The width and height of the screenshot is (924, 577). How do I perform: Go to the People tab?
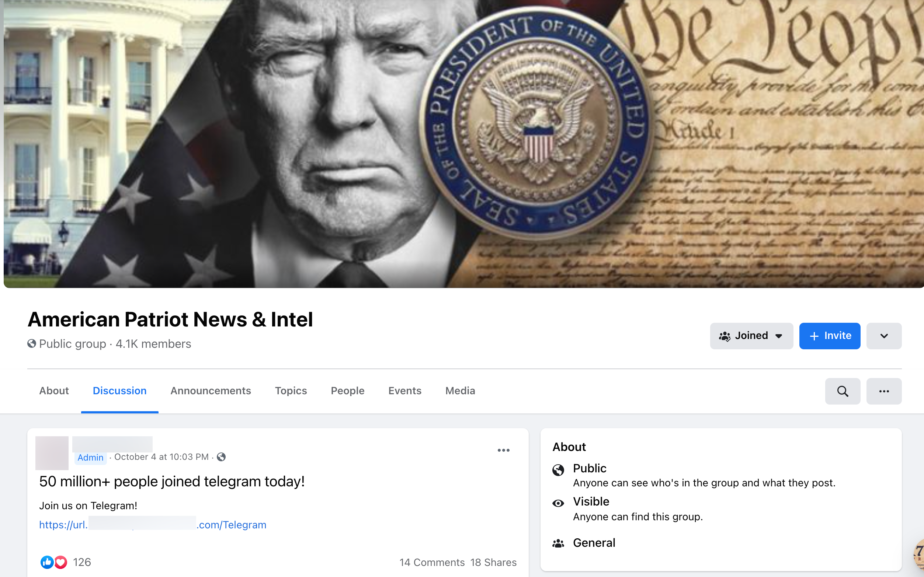347,391
